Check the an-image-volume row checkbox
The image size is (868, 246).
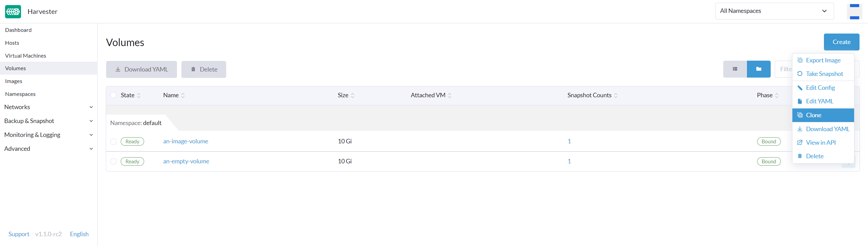click(x=114, y=142)
